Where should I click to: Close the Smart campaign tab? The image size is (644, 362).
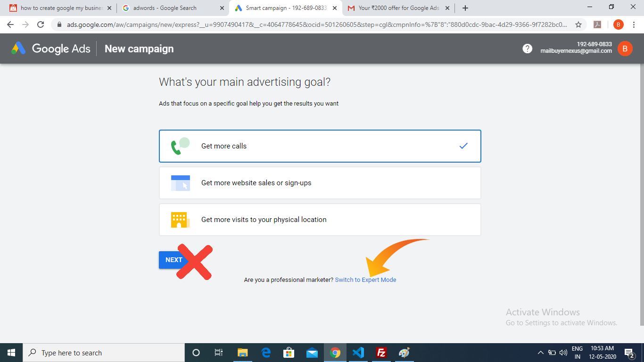pos(334,8)
